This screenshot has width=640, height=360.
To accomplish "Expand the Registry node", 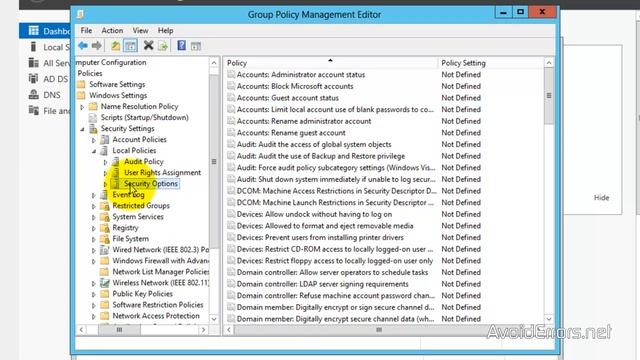I will pyautogui.click(x=93, y=228).
